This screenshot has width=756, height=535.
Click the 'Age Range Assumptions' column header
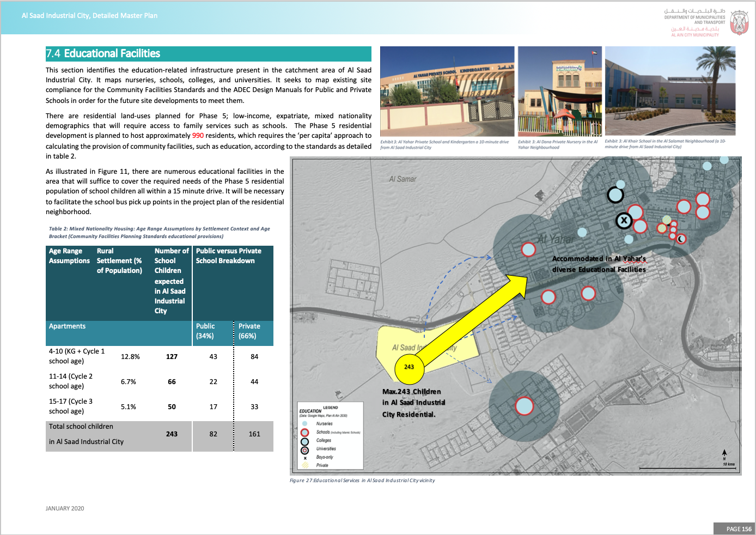pos(69,256)
